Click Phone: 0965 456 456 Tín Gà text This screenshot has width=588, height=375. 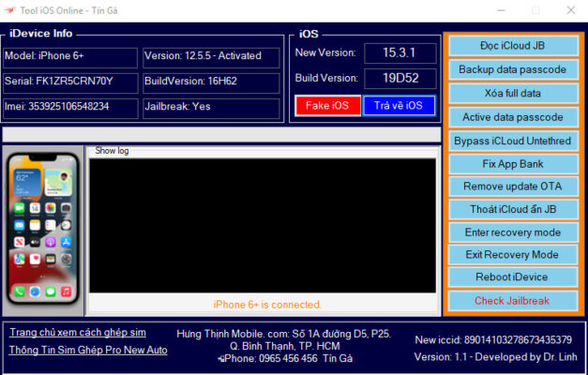coord(286,359)
